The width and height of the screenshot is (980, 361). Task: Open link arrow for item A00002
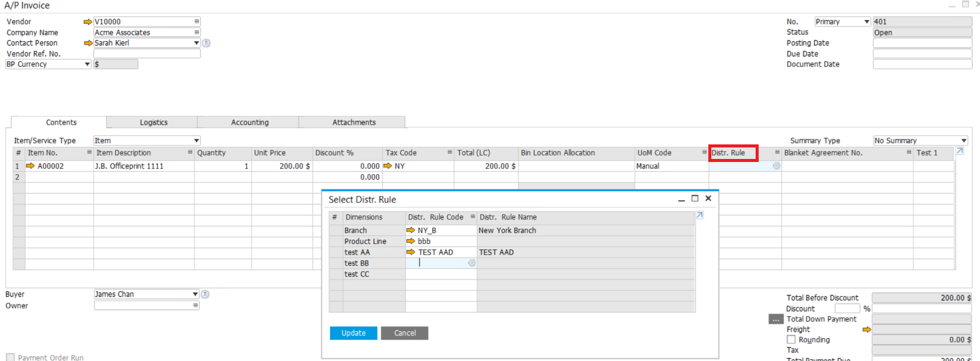pos(30,166)
